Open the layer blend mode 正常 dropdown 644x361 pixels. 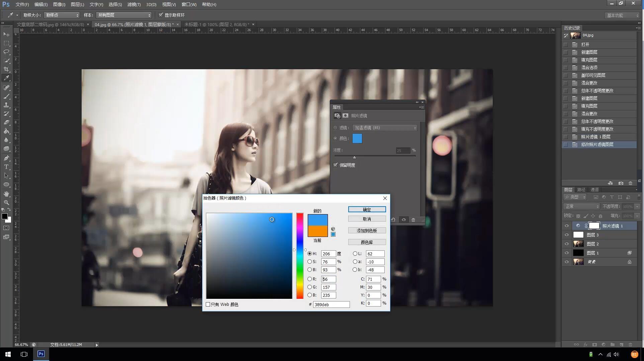pyautogui.click(x=581, y=207)
